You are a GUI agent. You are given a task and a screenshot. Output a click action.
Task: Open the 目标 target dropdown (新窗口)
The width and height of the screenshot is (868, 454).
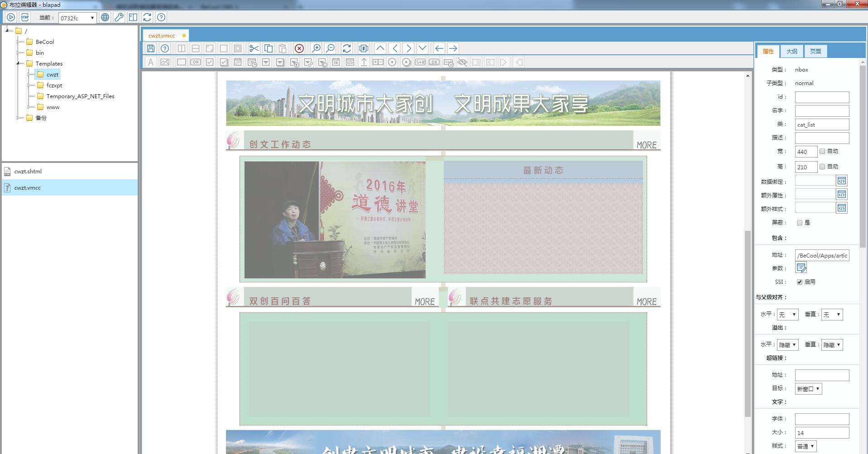pyautogui.click(x=808, y=389)
